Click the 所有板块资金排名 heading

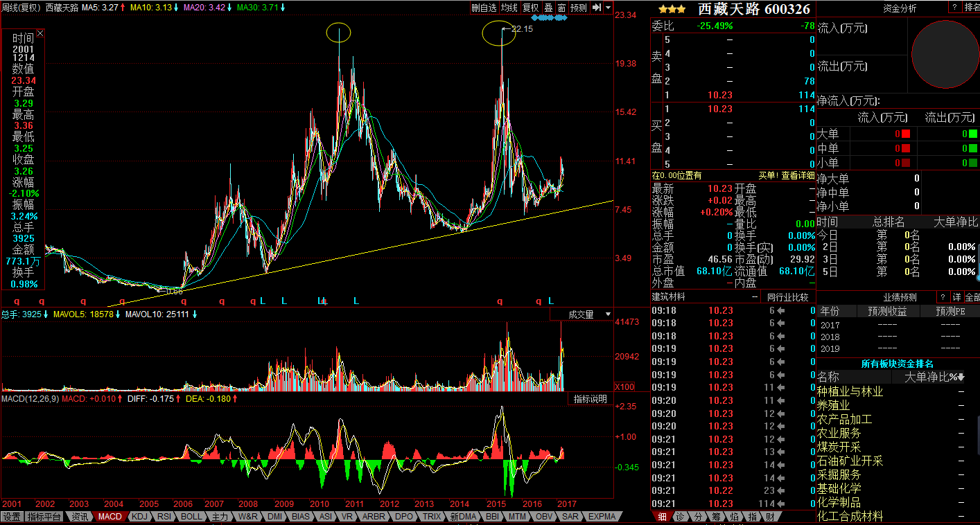click(898, 364)
